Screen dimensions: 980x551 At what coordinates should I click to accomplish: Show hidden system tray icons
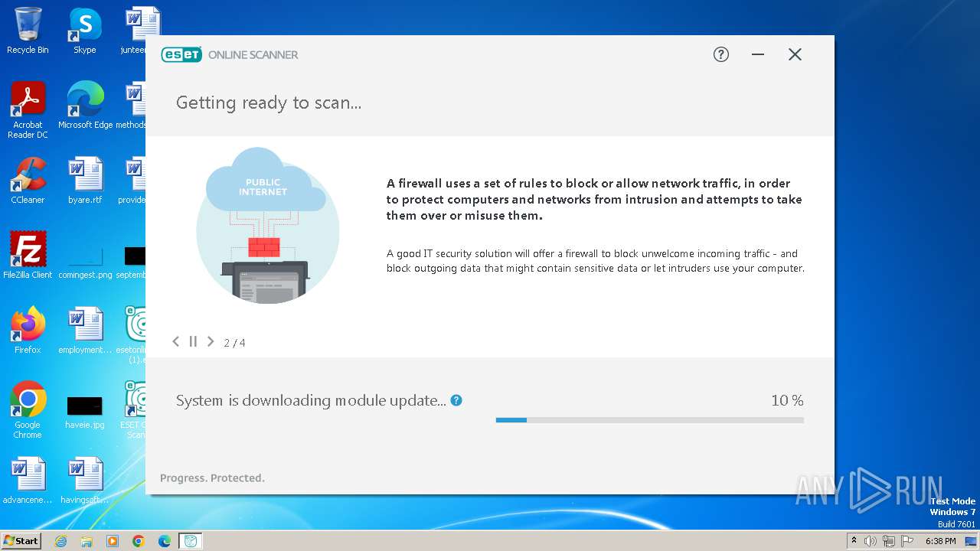(854, 540)
